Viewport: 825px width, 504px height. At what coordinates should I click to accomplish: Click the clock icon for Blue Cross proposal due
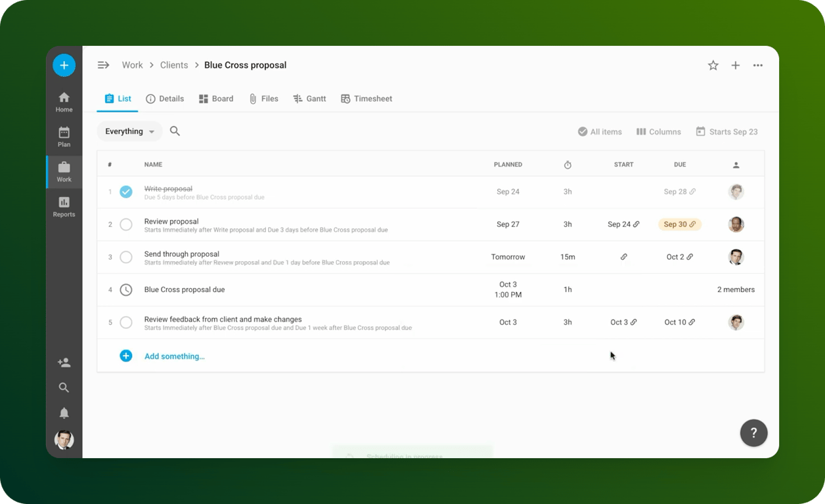126,289
